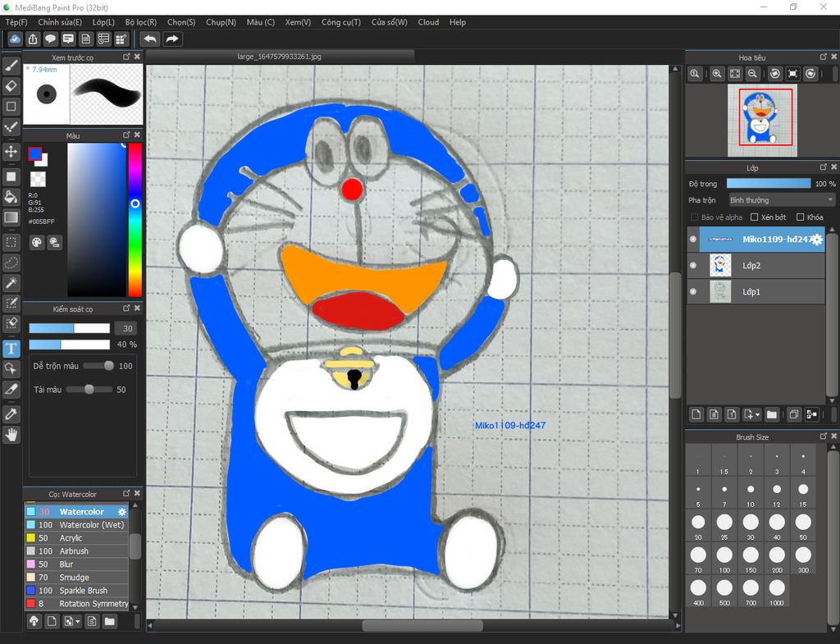Select the Lasso selection tool
Image resolution: width=840 pixels, height=644 pixels.
11,263
